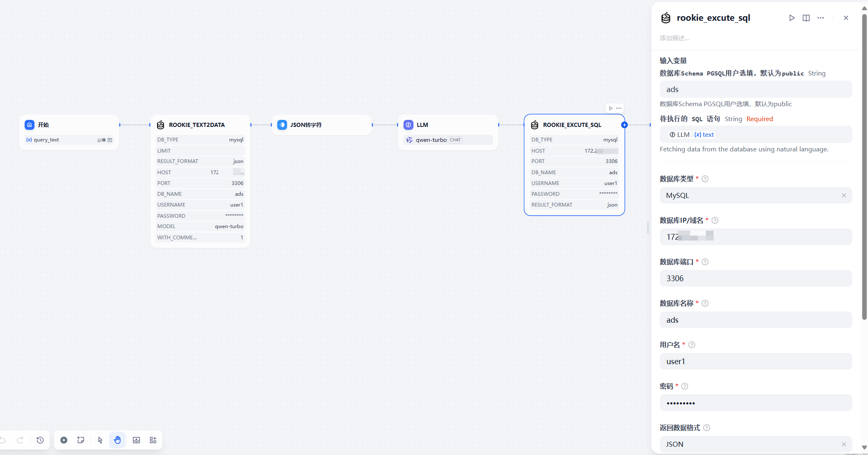
Task: Click the redo arrow icon
Action: tap(20, 440)
